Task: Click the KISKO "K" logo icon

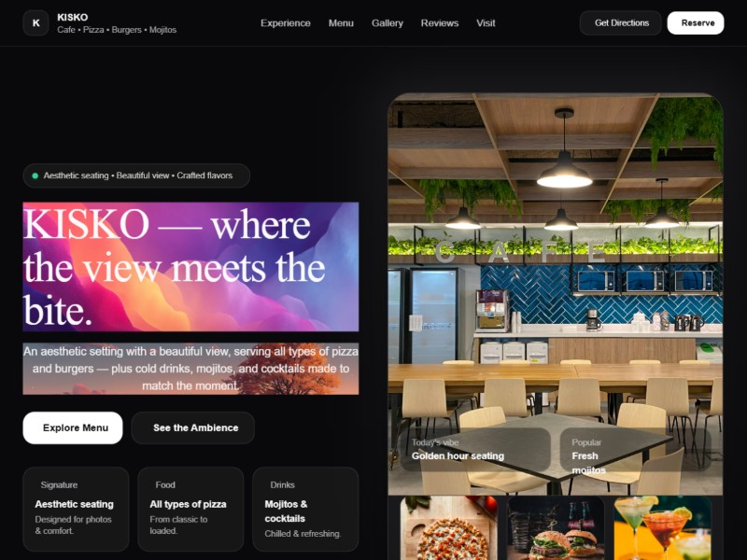Action: click(35, 22)
